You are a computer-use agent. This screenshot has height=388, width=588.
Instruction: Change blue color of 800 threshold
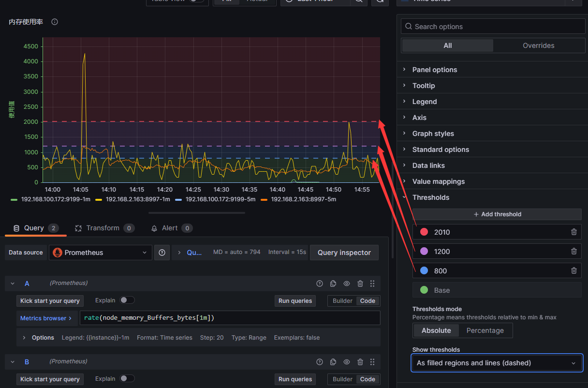point(424,270)
